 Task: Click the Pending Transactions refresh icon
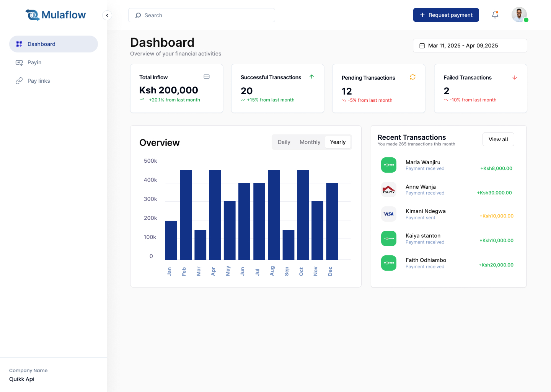412,77
